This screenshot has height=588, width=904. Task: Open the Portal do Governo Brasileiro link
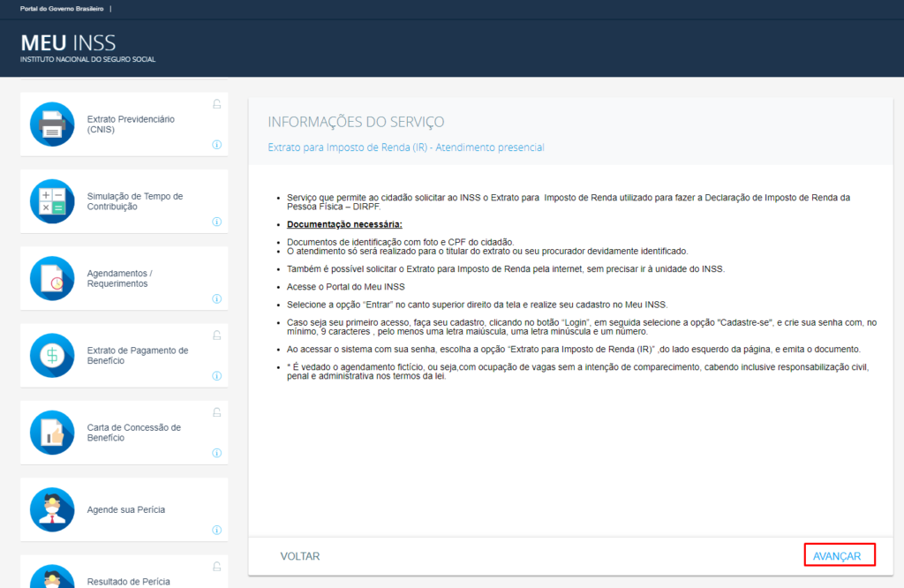coord(62,9)
